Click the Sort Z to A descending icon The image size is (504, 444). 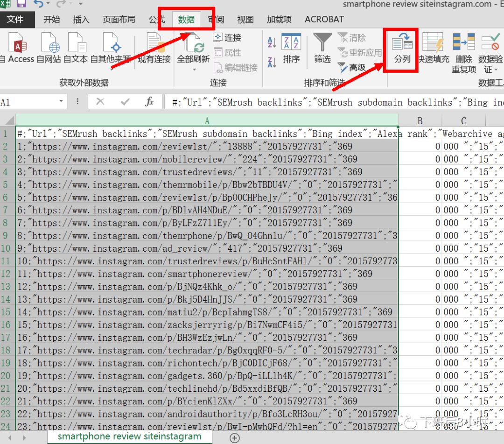point(272,62)
